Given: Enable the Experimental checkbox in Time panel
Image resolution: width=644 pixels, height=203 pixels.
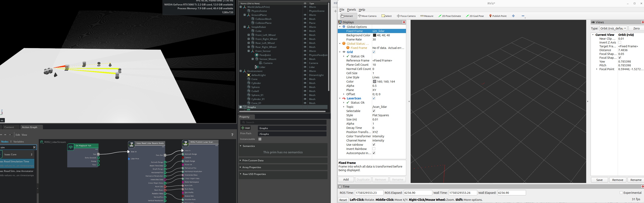Looking at the screenshot, I should click(x=621, y=193).
